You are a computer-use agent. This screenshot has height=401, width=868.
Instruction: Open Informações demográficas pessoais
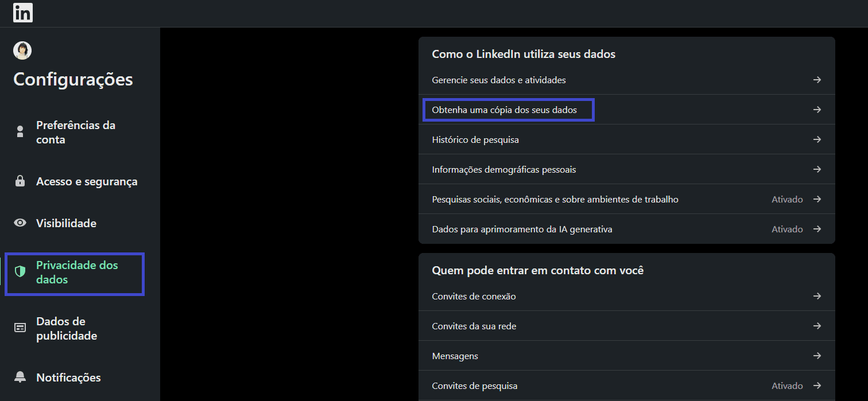point(505,169)
